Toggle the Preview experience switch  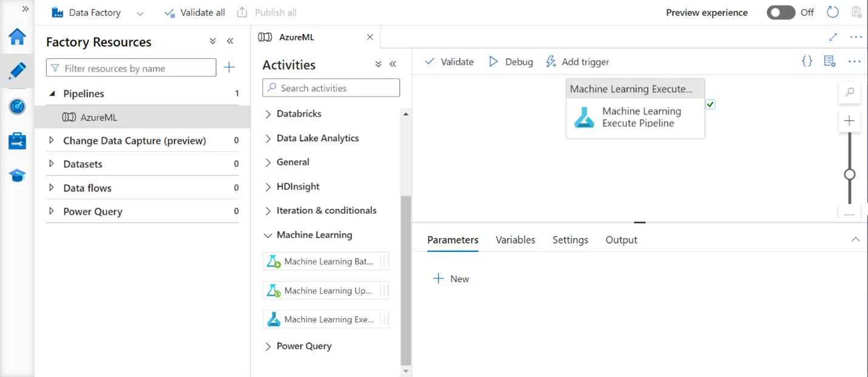(x=781, y=12)
